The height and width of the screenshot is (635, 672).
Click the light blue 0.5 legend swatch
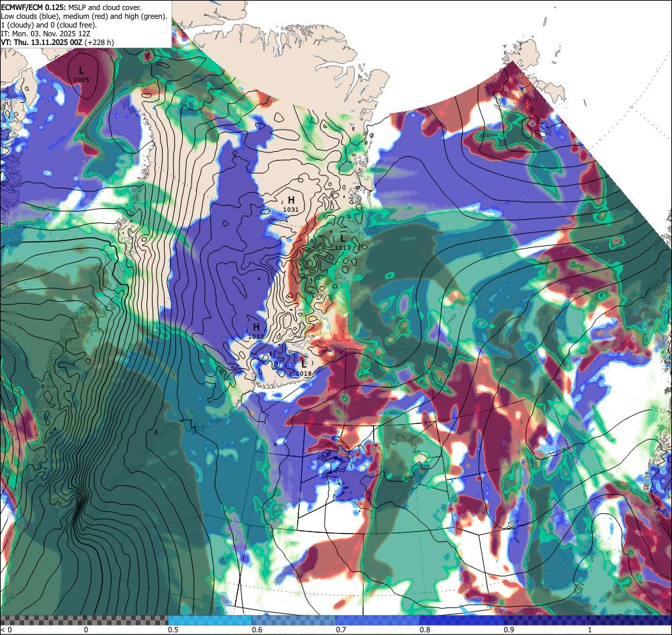(210, 620)
